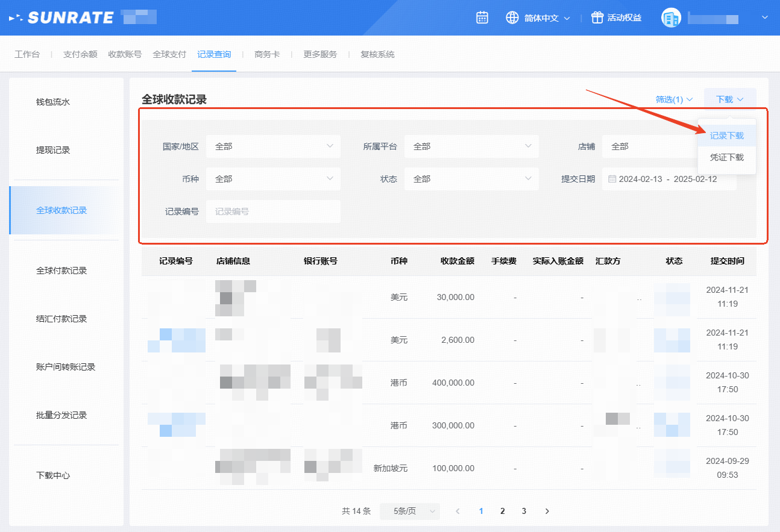Expand the 国家/地区 dropdown
This screenshot has height=532, width=780.
[x=273, y=146]
